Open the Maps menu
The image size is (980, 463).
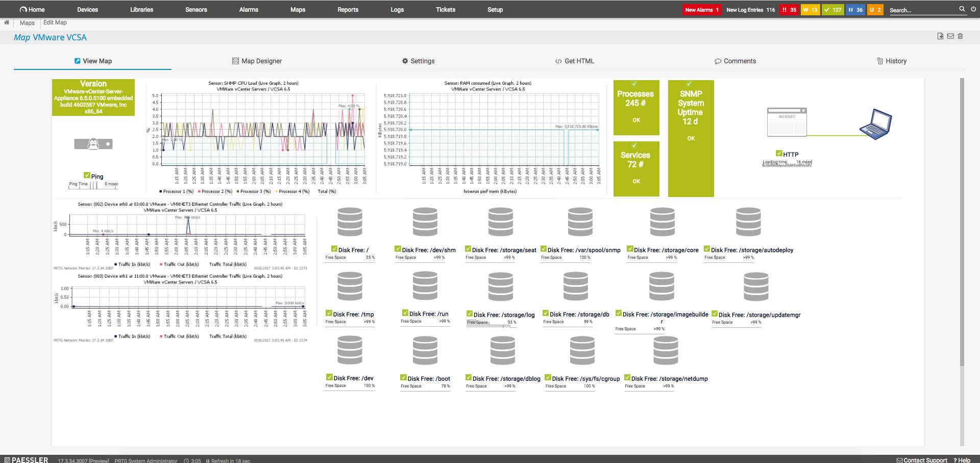tap(298, 9)
